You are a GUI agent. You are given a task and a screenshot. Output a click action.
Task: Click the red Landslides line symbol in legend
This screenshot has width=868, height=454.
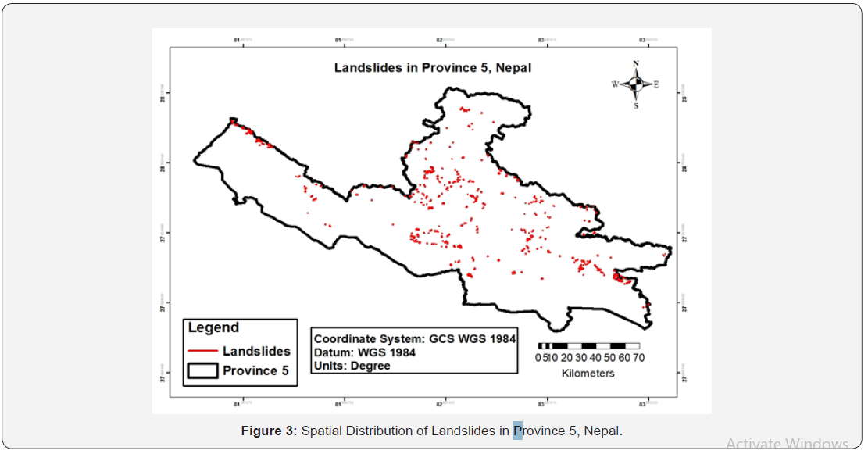click(203, 352)
